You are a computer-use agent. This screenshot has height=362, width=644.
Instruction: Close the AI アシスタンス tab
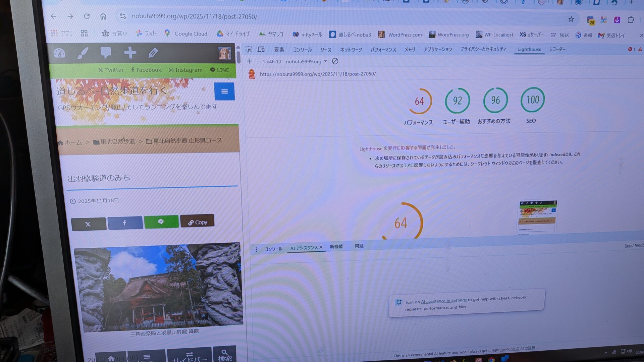321,247
